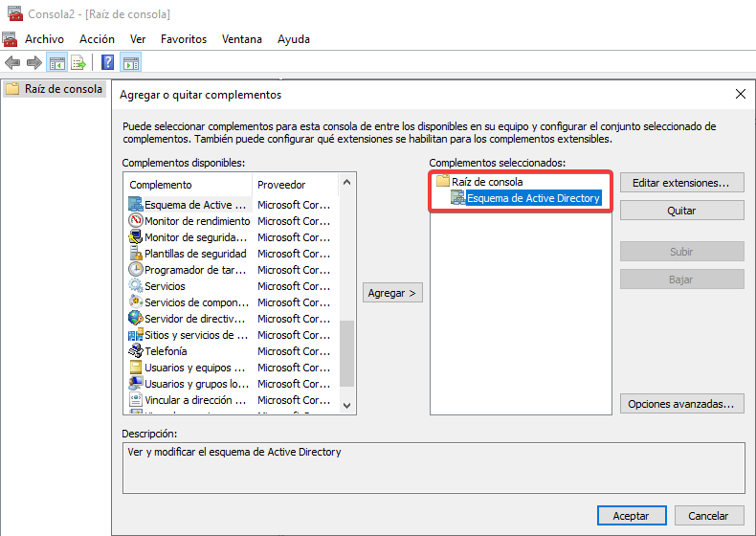Click the Export list toolbar icon
The width and height of the screenshot is (756, 536).
[x=78, y=63]
